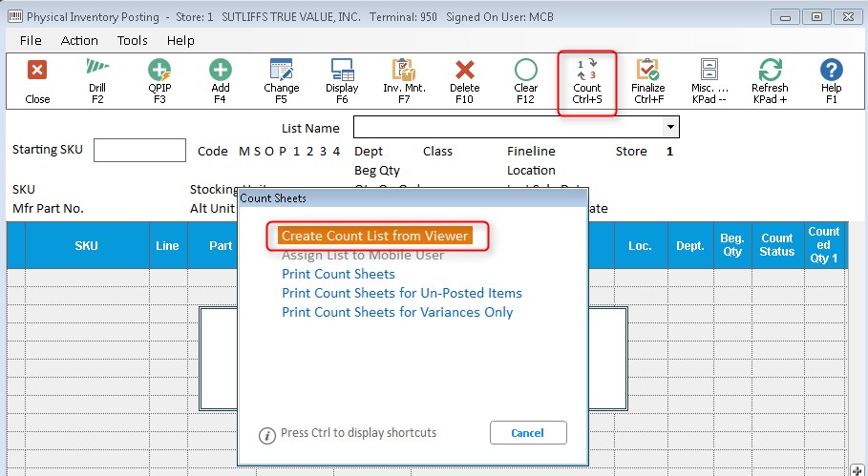
Task: Expand the List Name dropdown
Action: (x=671, y=127)
